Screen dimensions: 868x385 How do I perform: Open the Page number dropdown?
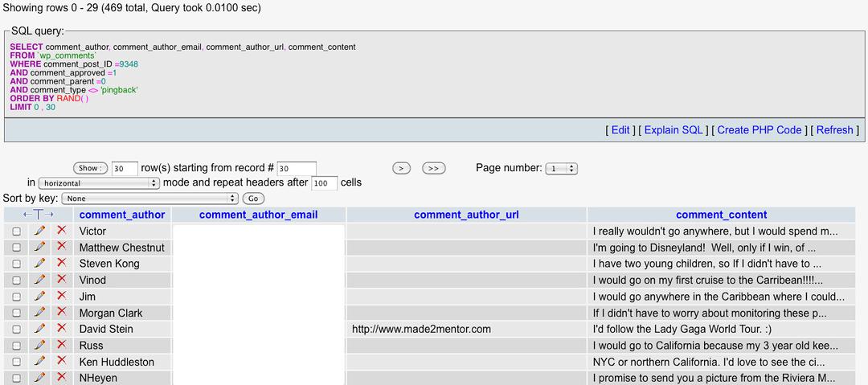click(x=561, y=169)
